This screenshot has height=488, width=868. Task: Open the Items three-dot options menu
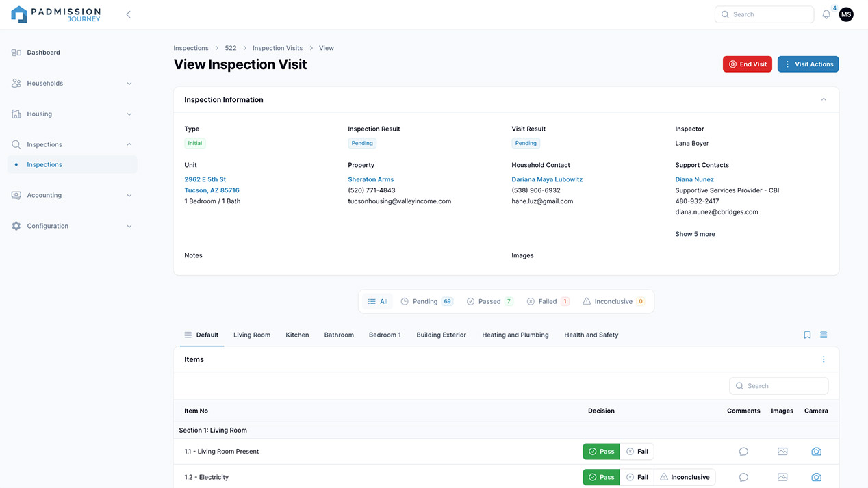click(824, 359)
